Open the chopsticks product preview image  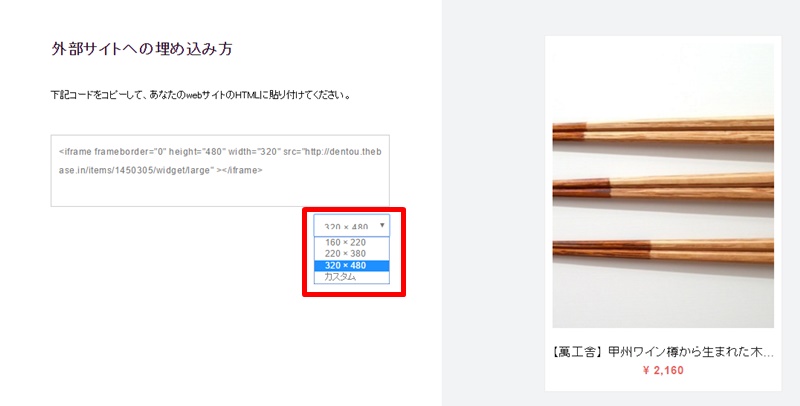tap(663, 186)
